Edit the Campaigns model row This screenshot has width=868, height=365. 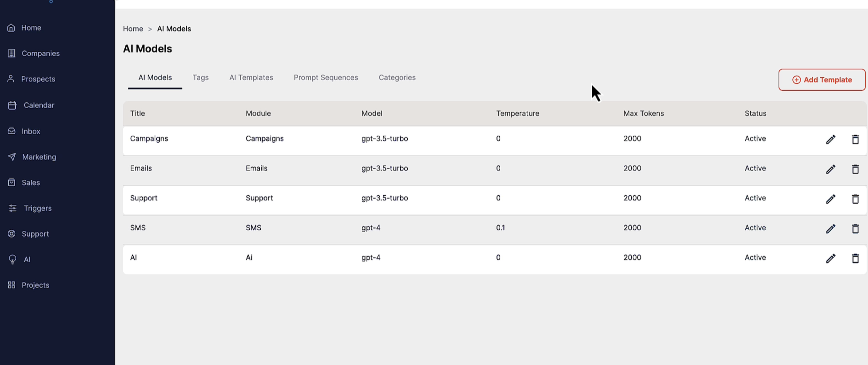click(x=831, y=139)
